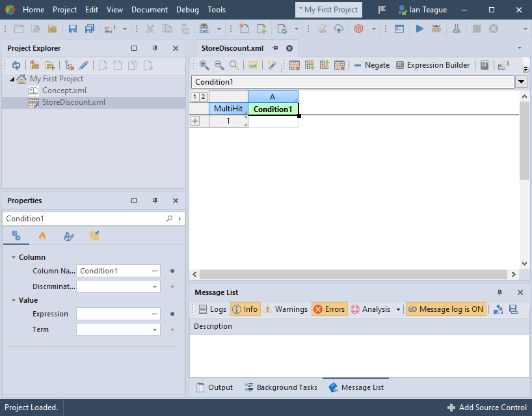Open project folder icon in main toolbar
The height and width of the screenshot is (416, 532).
pyautogui.click(x=52, y=29)
